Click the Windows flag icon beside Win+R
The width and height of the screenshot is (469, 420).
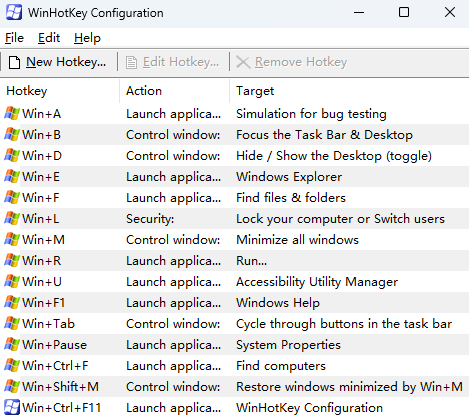(x=12, y=261)
